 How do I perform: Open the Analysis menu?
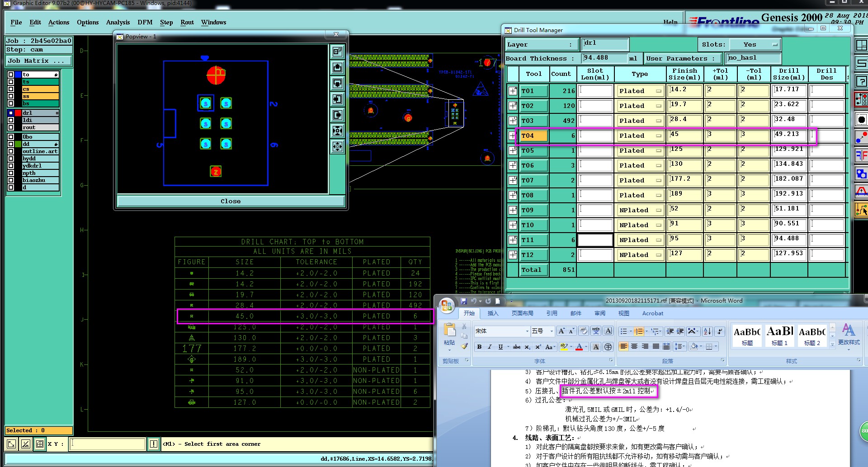click(x=118, y=22)
